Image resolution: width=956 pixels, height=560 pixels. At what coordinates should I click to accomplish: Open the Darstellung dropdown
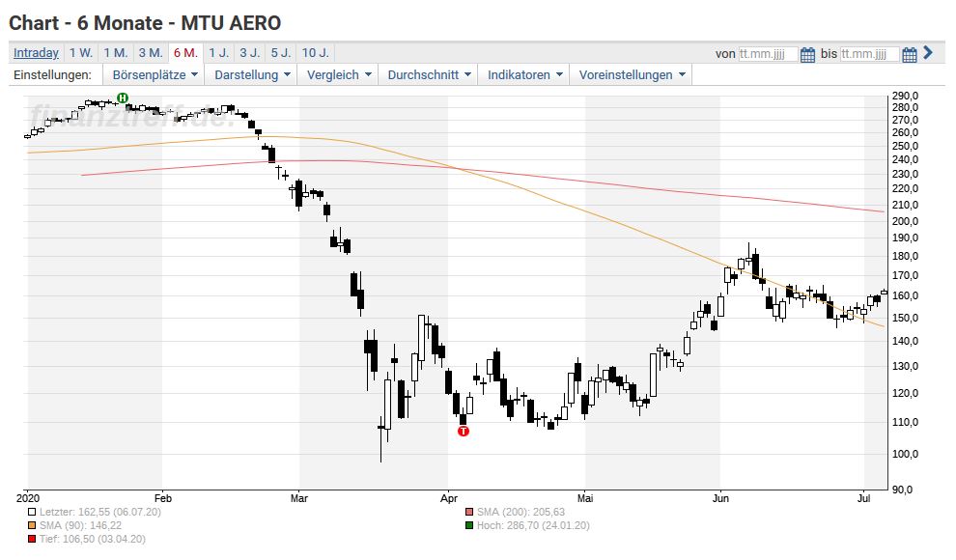pos(252,75)
